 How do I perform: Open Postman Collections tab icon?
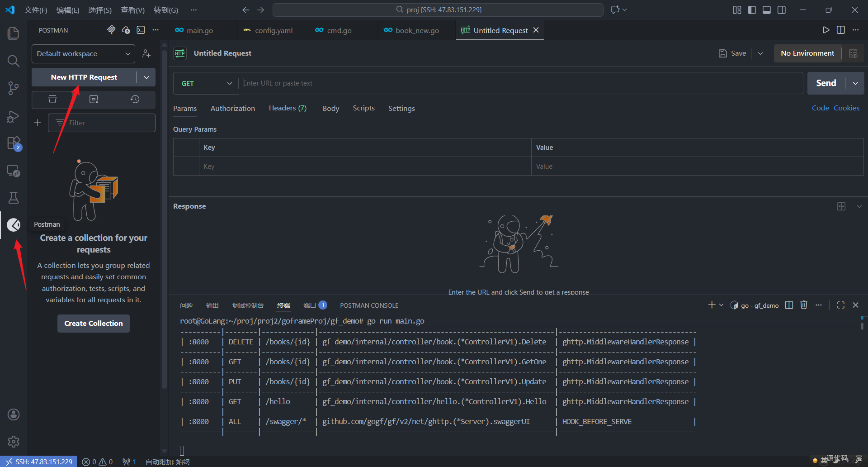pos(52,99)
